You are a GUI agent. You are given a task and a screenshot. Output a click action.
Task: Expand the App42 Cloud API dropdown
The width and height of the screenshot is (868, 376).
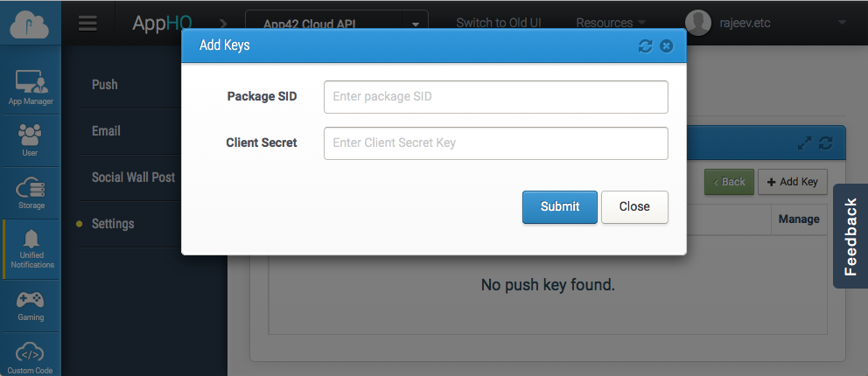[x=414, y=24]
